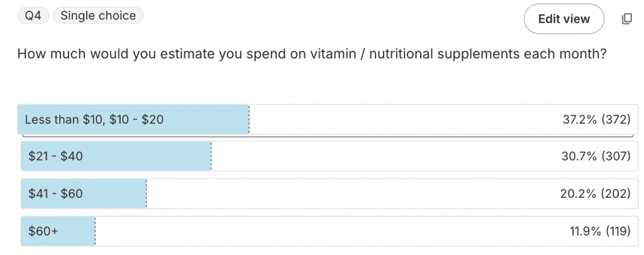Click the vitamin spending question text

311,54
